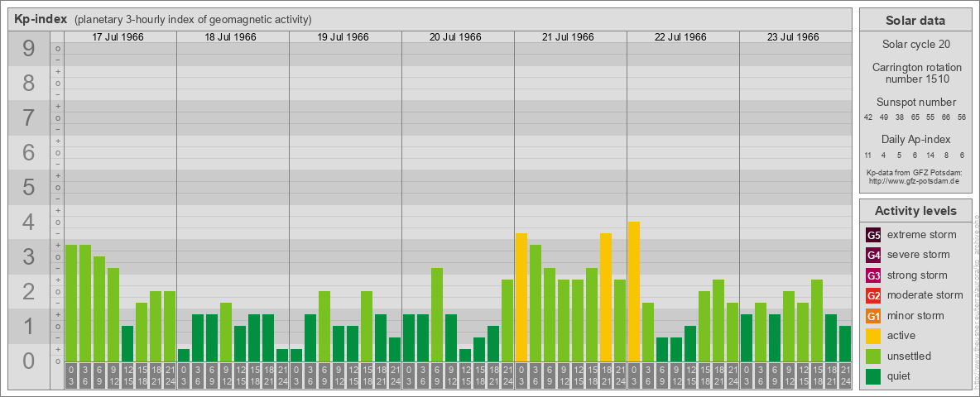
Task: Click the 'quiet' legend label
Action: point(899,375)
